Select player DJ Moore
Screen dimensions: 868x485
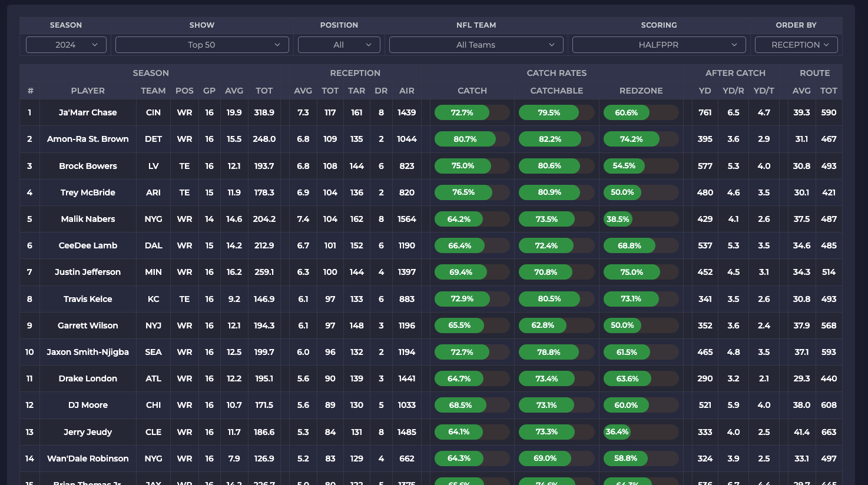88,405
